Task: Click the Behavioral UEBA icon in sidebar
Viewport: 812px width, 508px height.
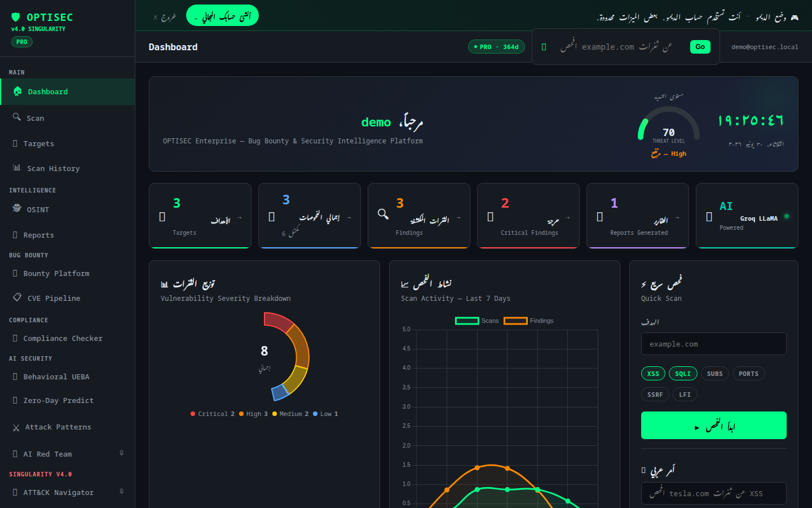Action: point(15,376)
